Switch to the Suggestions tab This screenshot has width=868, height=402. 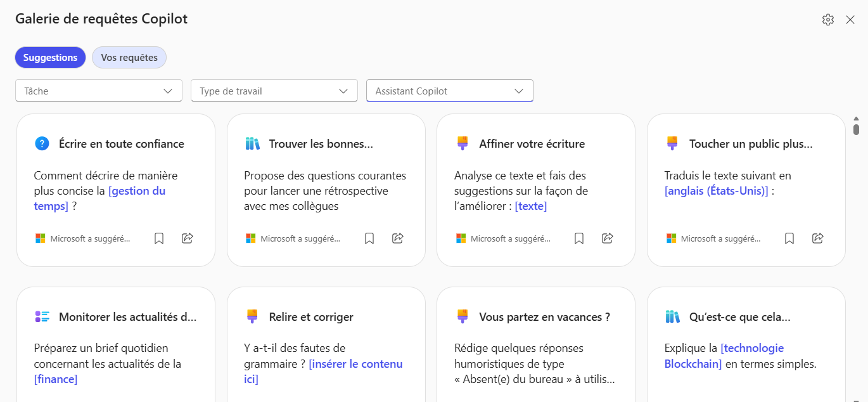51,57
